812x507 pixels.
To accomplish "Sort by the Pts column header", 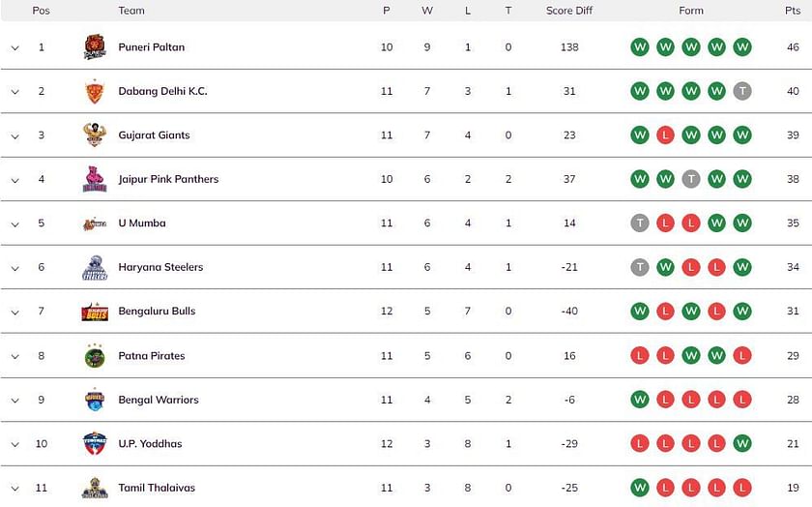I will coord(793,11).
